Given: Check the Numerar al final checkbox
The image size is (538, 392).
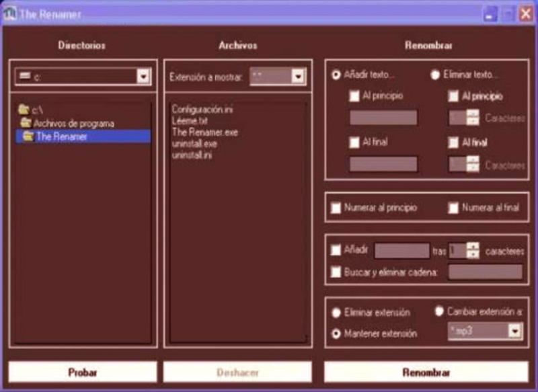Looking at the screenshot, I should pos(453,208).
